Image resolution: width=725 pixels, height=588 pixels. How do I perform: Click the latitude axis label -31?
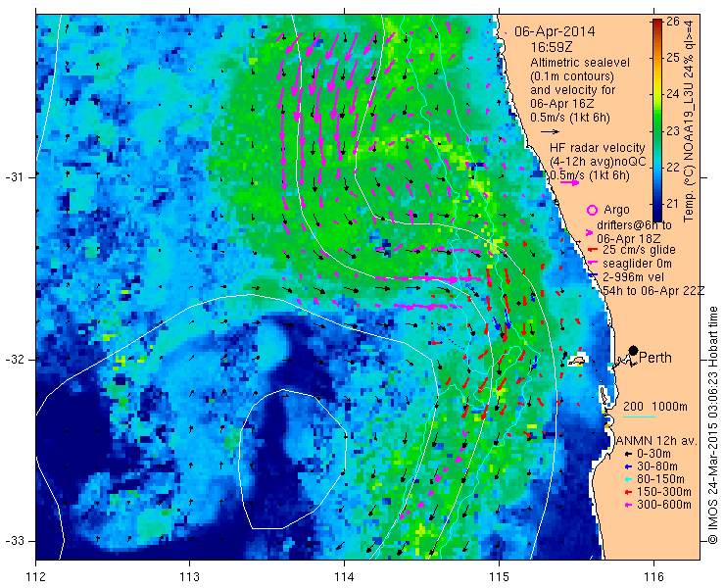click(14, 177)
